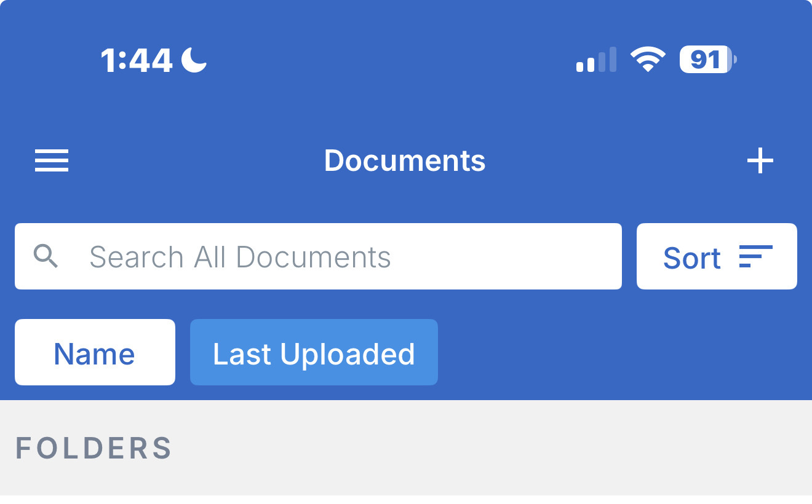The width and height of the screenshot is (812, 504).
Task: Click the magnifying glass search icon
Action: (46, 256)
